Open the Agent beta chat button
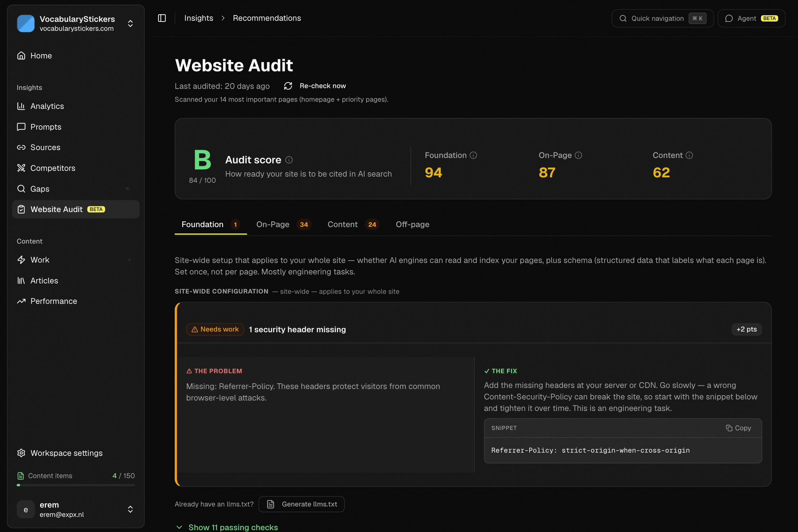The height and width of the screenshot is (532, 798). pos(751,18)
